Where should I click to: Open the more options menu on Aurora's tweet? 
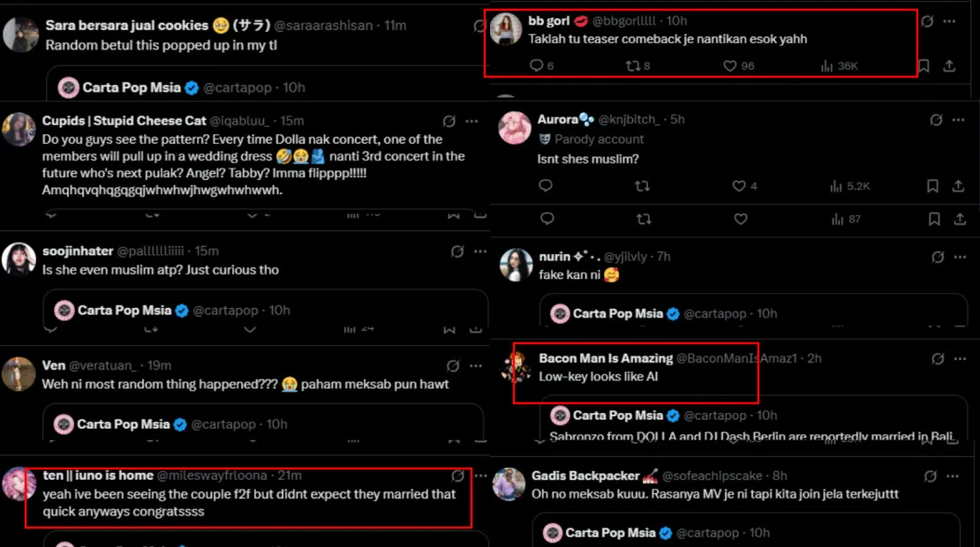960,119
